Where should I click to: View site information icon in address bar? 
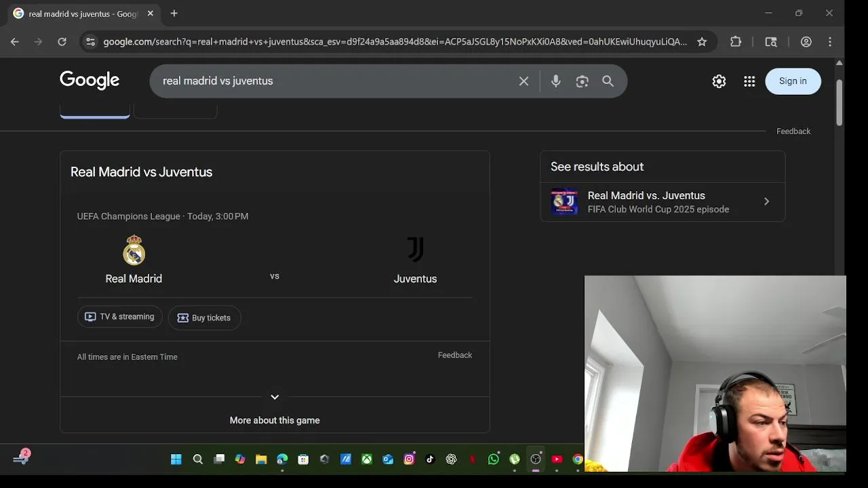tap(90, 42)
